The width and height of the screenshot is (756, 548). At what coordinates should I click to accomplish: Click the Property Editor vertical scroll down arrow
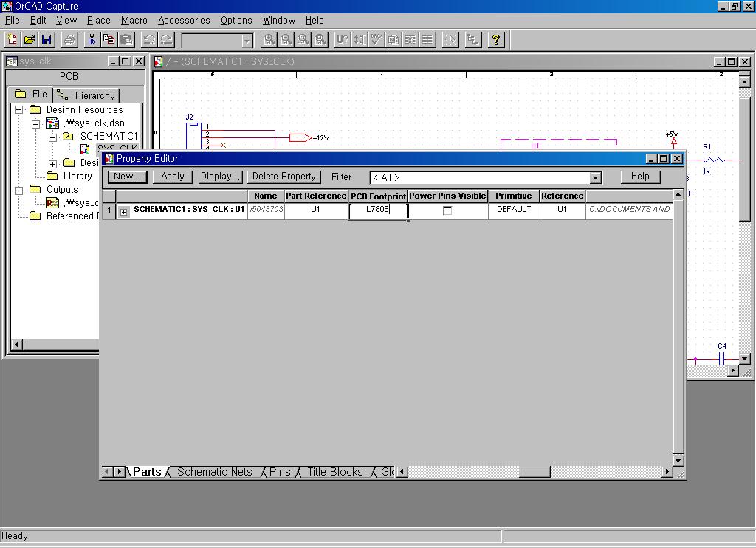pyautogui.click(x=678, y=460)
